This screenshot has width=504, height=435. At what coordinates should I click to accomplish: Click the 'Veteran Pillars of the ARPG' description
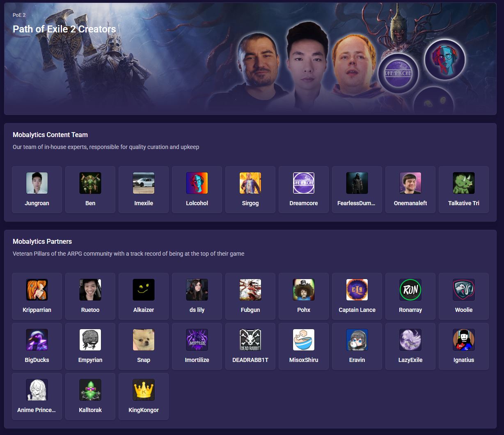coord(128,254)
